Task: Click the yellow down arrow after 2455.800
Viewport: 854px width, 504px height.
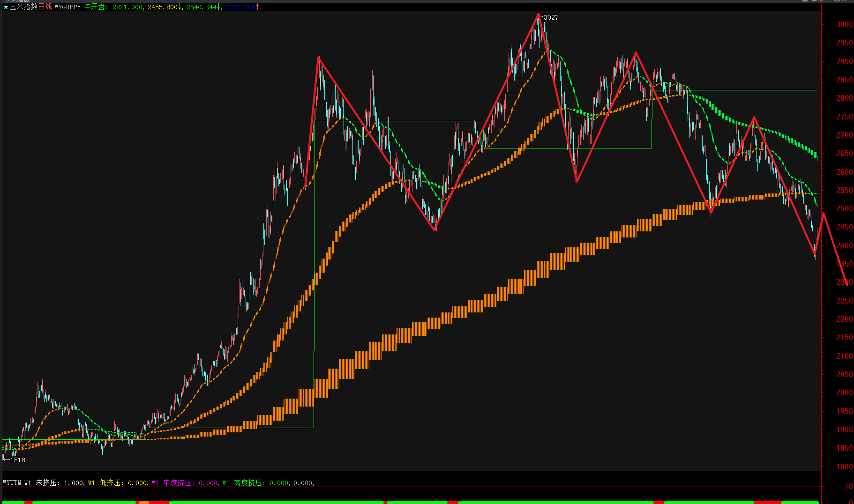Action: (180, 7)
